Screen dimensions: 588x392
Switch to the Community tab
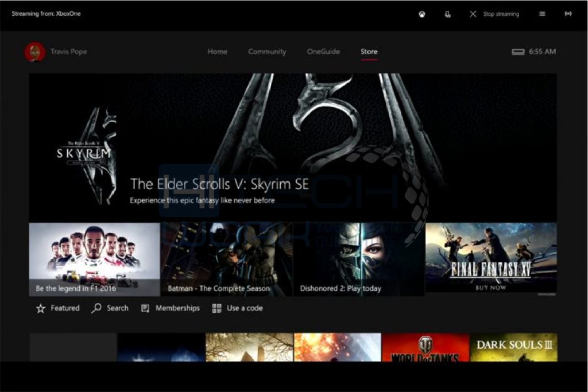pyautogui.click(x=267, y=52)
